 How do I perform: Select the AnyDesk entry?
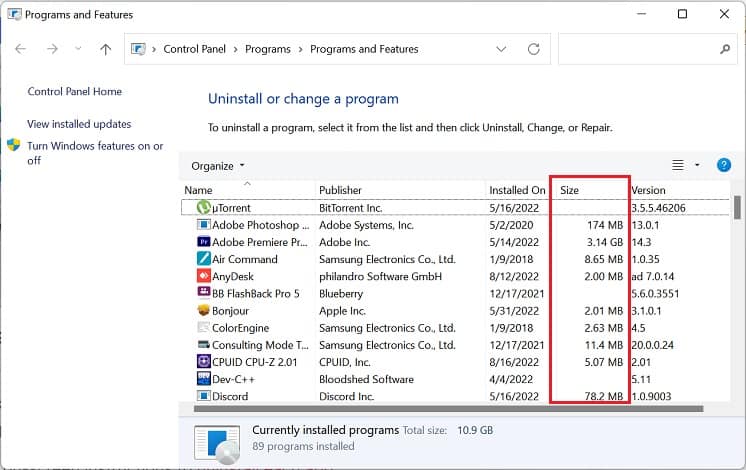coord(233,276)
